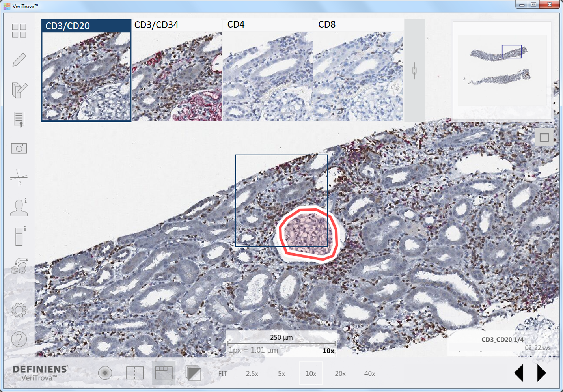Open the patient information icon
563x392 pixels.
point(19,207)
